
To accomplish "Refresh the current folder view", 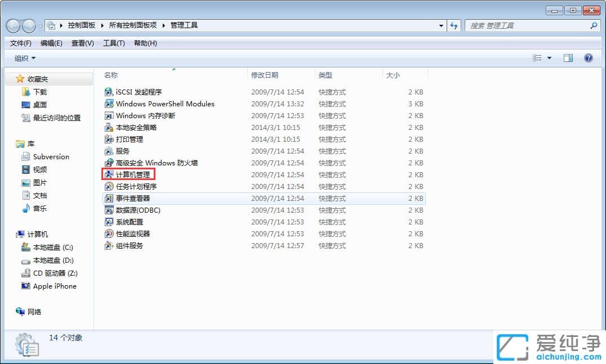I will click(454, 25).
